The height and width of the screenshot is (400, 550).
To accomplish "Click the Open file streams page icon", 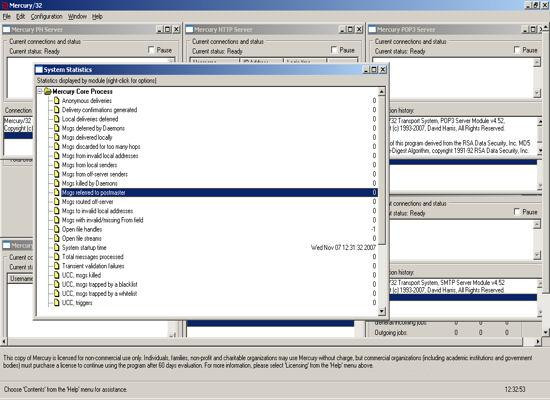I will 56,238.
